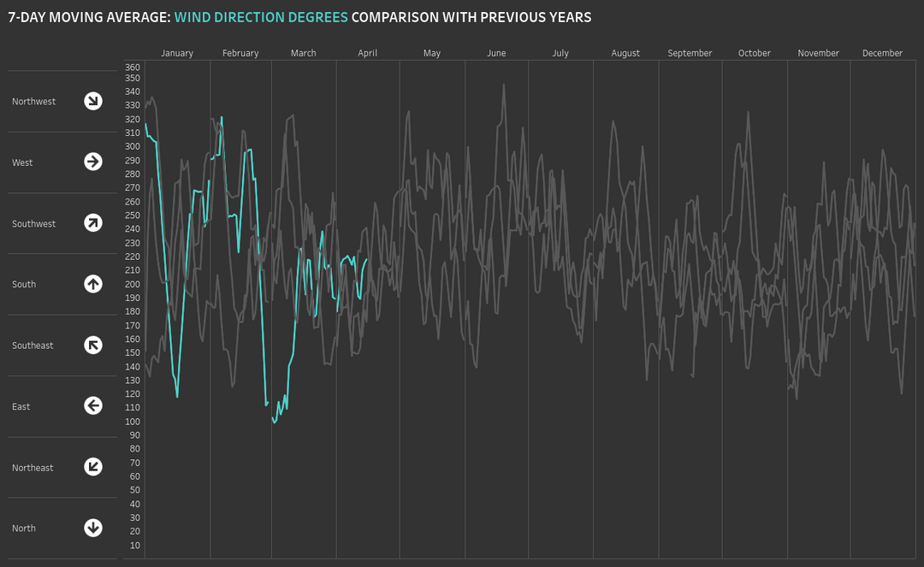Click the 360 value on the y-axis
This screenshot has height=567, width=924.
(133, 68)
